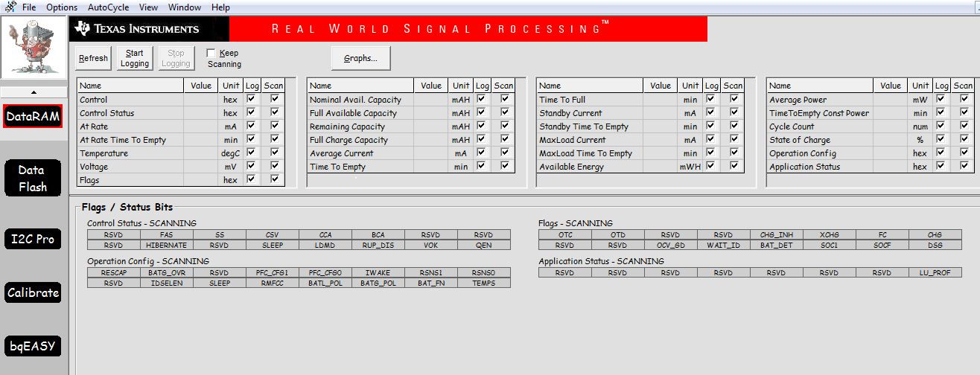Click the HIBERNATE bit in Control Status
This screenshot has width=980, height=375.
coord(167,245)
